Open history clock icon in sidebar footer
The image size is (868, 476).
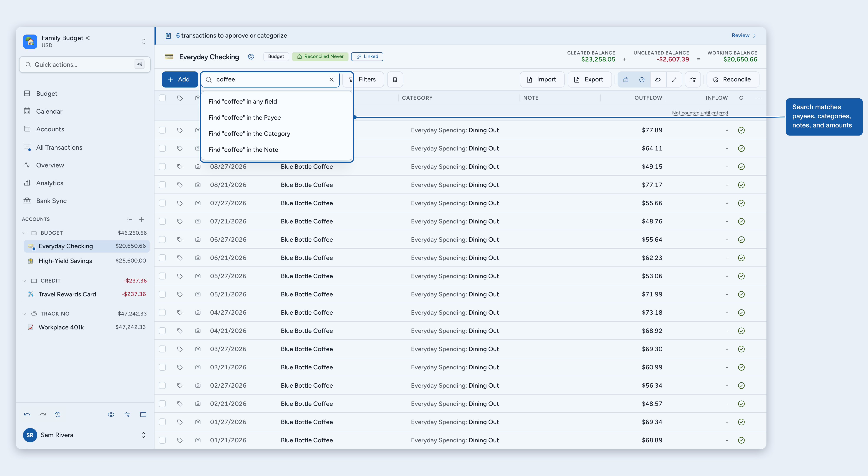tap(58, 415)
